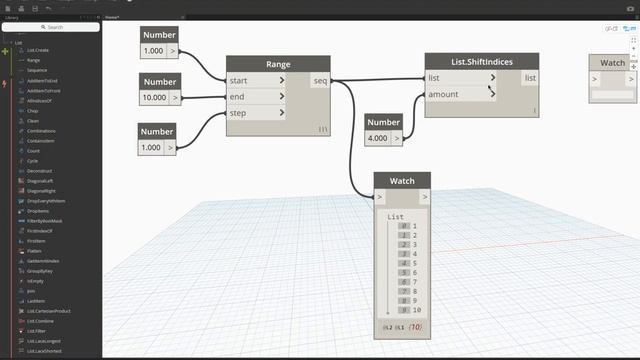Click the zoom out minus icon
This screenshot has width=640, height=360.
[x=633, y=56]
